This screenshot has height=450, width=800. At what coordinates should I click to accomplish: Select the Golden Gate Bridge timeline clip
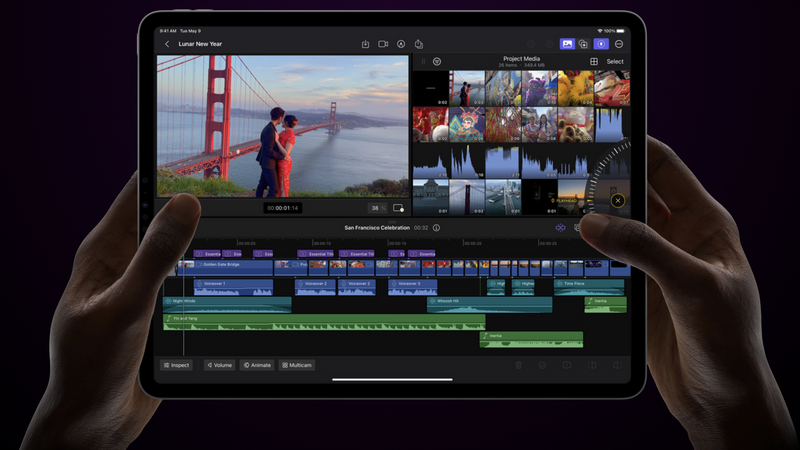click(x=225, y=267)
